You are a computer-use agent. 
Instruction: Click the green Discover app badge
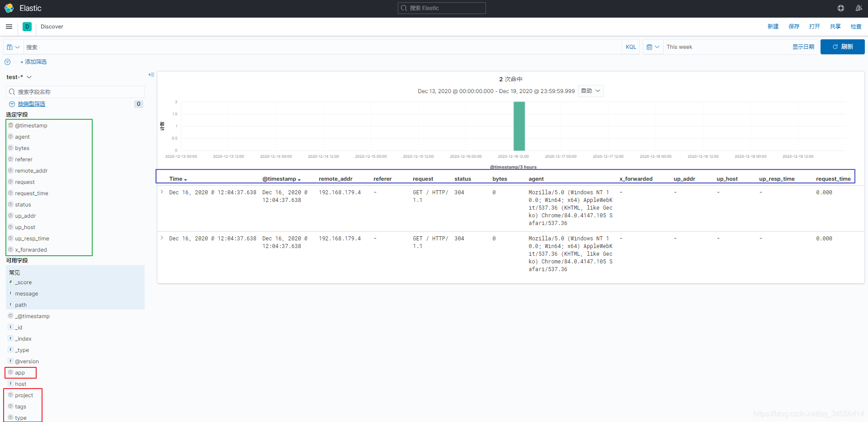tap(27, 27)
